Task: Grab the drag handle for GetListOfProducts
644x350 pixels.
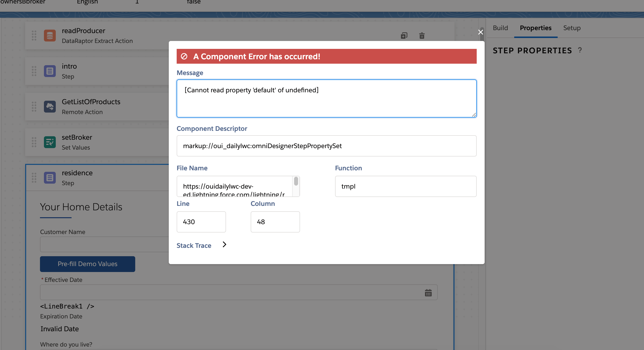Action: point(34,107)
